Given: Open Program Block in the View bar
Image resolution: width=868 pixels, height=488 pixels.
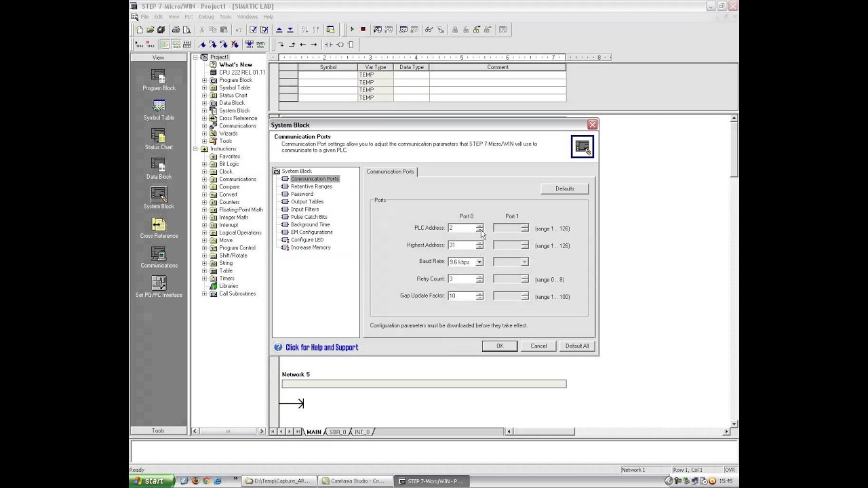Looking at the screenshot, I should 159,80.
